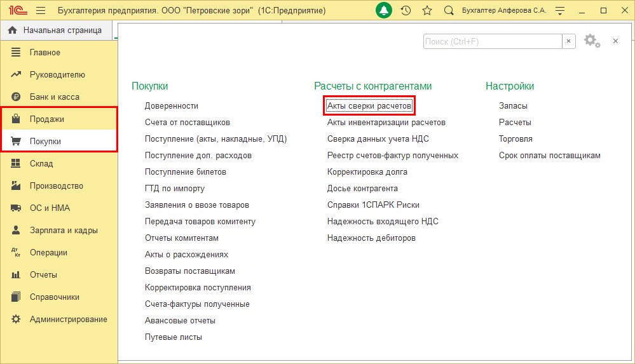Click the Руководителю chart icon

click(16, 74)
